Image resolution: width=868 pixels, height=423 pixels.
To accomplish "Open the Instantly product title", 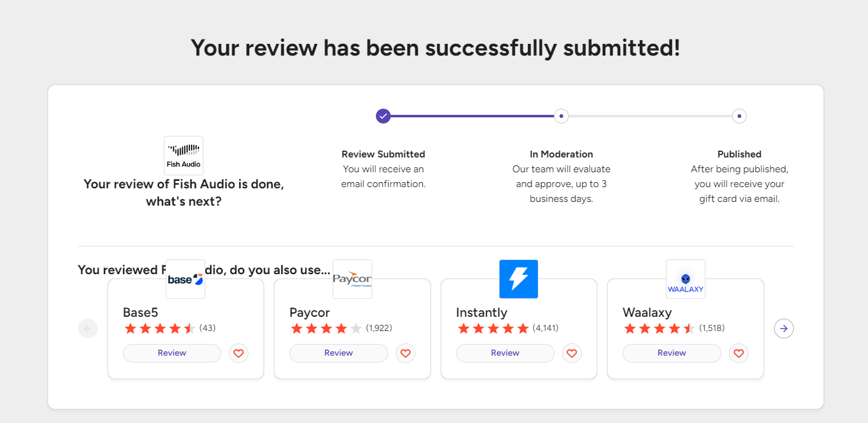I will pos(482,312).
